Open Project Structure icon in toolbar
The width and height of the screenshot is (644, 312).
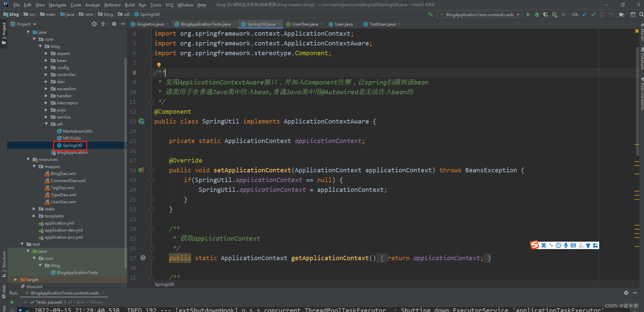622,14
